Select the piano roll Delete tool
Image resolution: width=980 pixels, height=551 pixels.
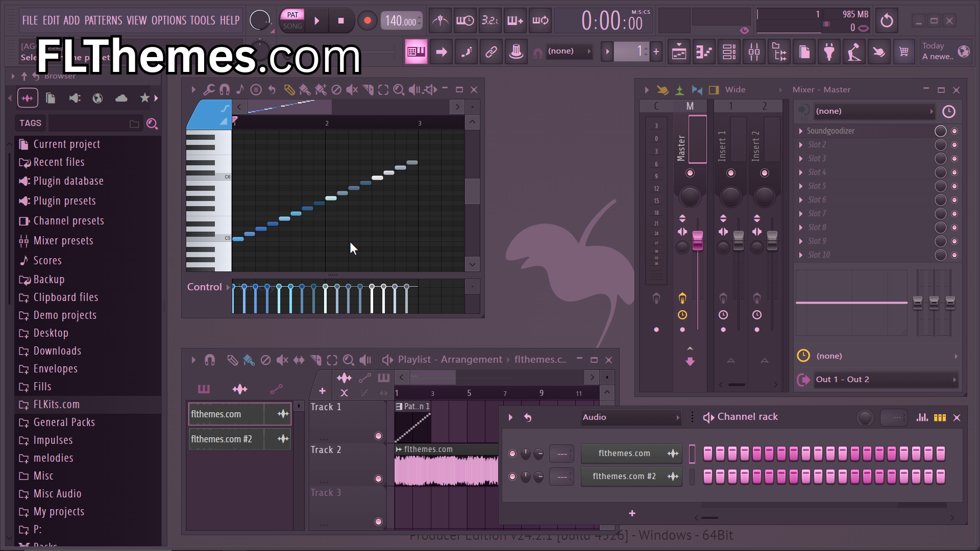pyautogui.click(x=336, y=90)
